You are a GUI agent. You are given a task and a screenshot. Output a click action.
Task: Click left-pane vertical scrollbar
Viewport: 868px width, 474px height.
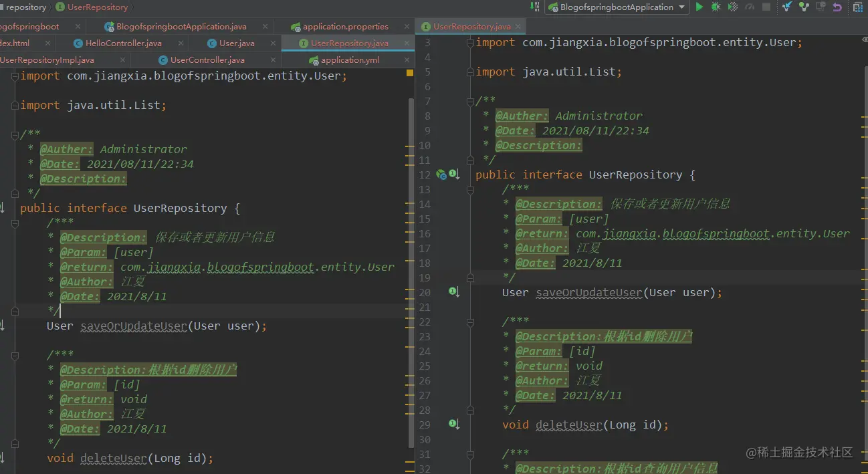click(x=411, y=273)
